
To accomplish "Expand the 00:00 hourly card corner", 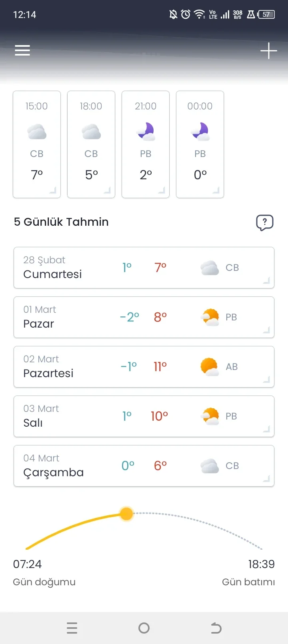I will (216, 190).
